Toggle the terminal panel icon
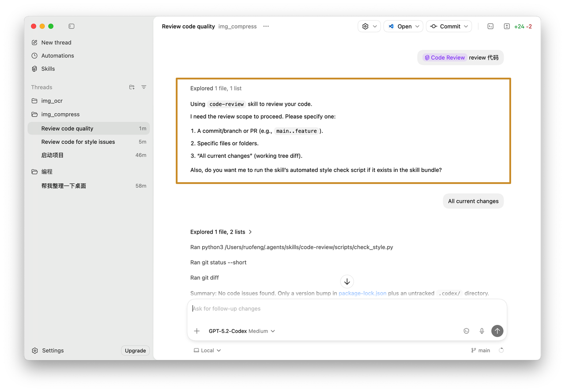Image resolution: width=565 pixels, height=392 pixels. pos(490,26)
